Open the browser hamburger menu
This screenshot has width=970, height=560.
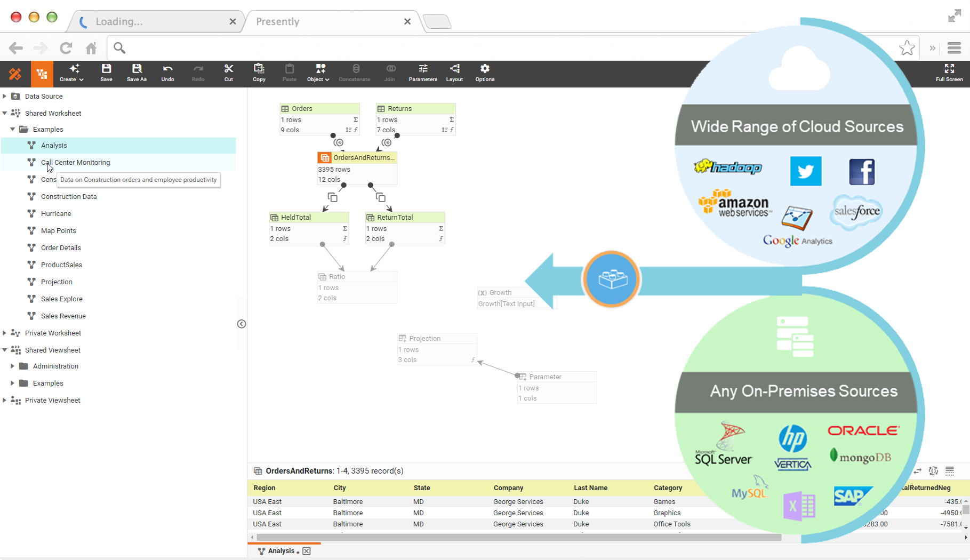click(954, 48)
